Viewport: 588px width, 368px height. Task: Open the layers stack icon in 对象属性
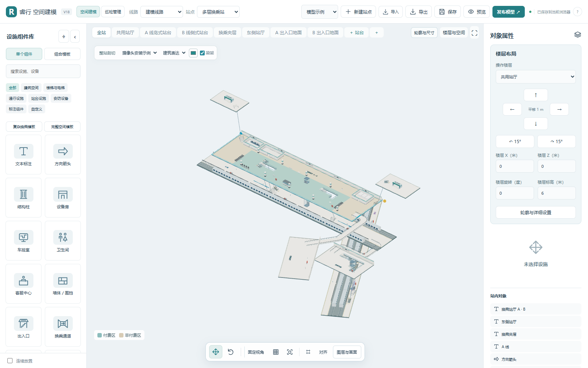[x=578, y=35]
